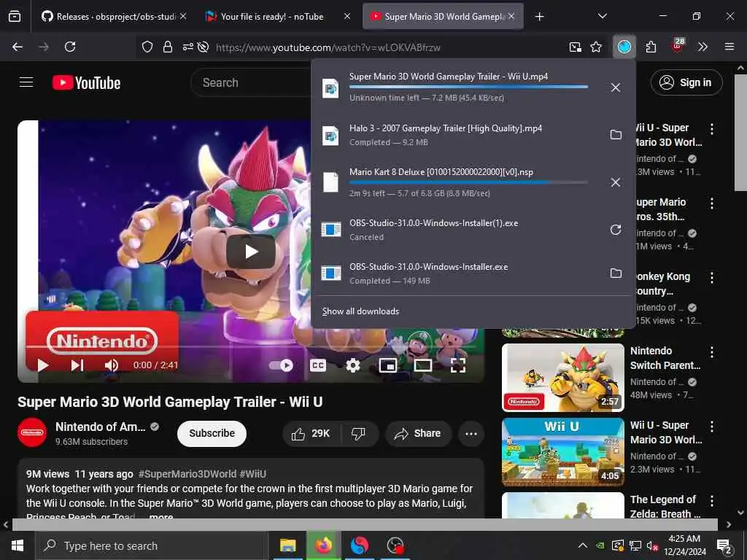Open the YouTube guide hamburger menu
Viewport: 747px width, 560px height.
pyautogui.click(x=26, y=82)
